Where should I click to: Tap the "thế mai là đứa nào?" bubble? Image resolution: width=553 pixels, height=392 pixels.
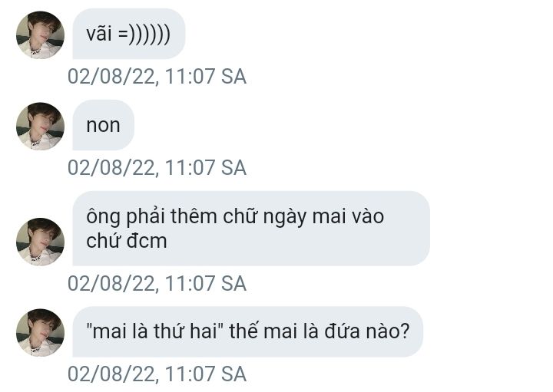[247, 331]
